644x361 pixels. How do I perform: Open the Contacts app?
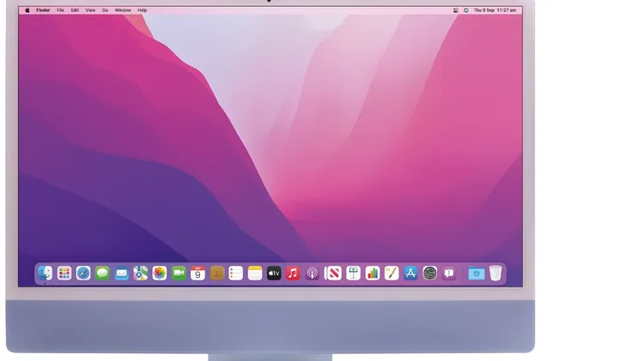click(217, 273)
